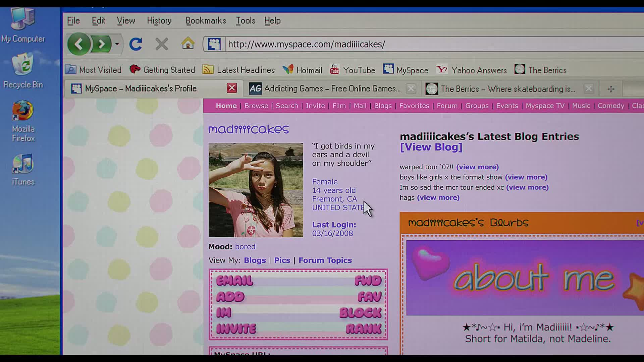Close the Addicting Games tab
The width and height of the screenshot is (644, 362).
coord(411,88)
